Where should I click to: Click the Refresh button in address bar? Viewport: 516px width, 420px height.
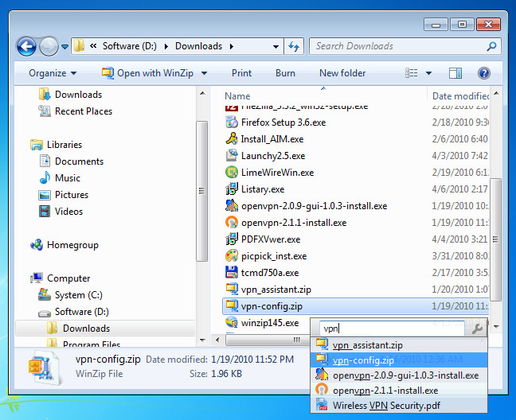tap(294, 46)
